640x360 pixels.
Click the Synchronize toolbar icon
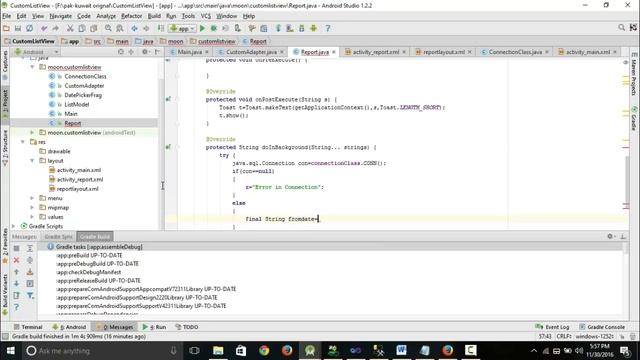pyautogui.click(x=29, y=28)
